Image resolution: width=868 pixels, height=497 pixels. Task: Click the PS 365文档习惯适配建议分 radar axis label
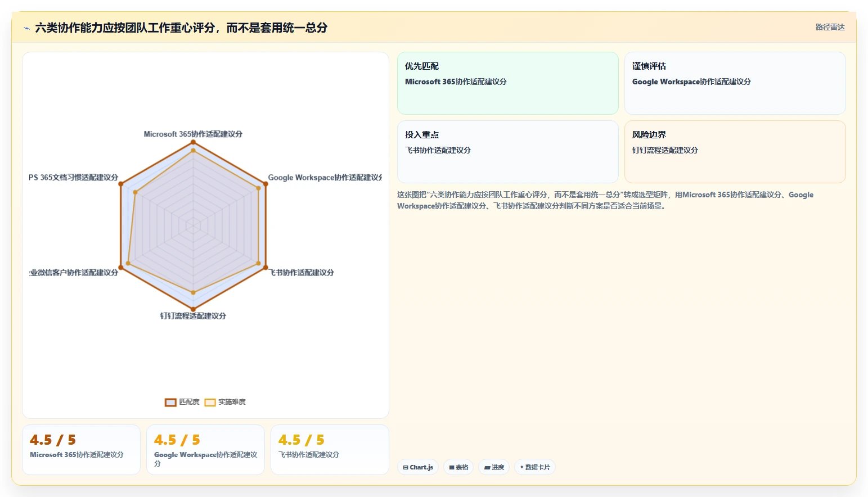[x=74, y=178]
